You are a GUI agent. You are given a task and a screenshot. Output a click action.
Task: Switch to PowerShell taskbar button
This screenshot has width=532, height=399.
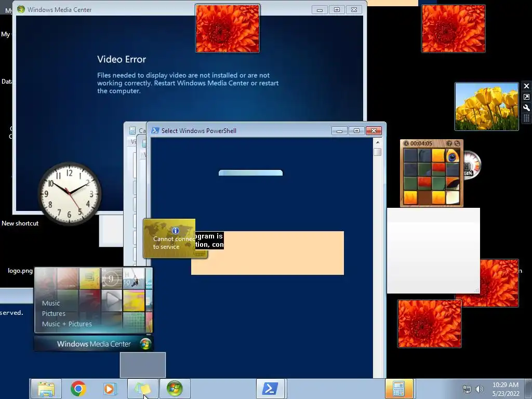click(x=270, y=389)
